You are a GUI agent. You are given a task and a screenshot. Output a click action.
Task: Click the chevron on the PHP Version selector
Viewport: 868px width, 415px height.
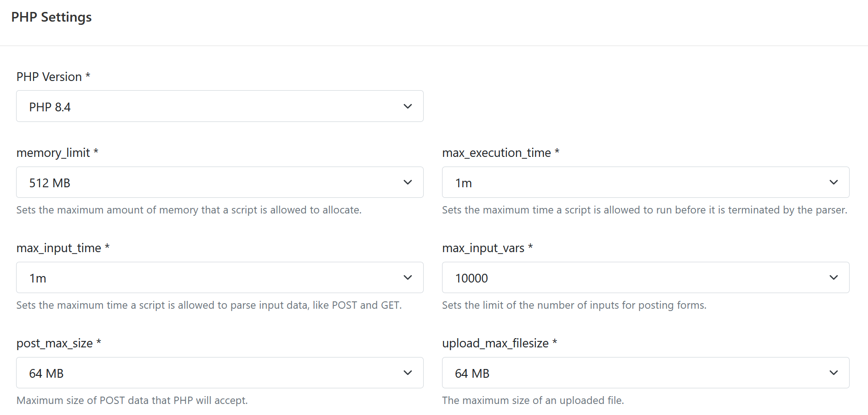407,106
